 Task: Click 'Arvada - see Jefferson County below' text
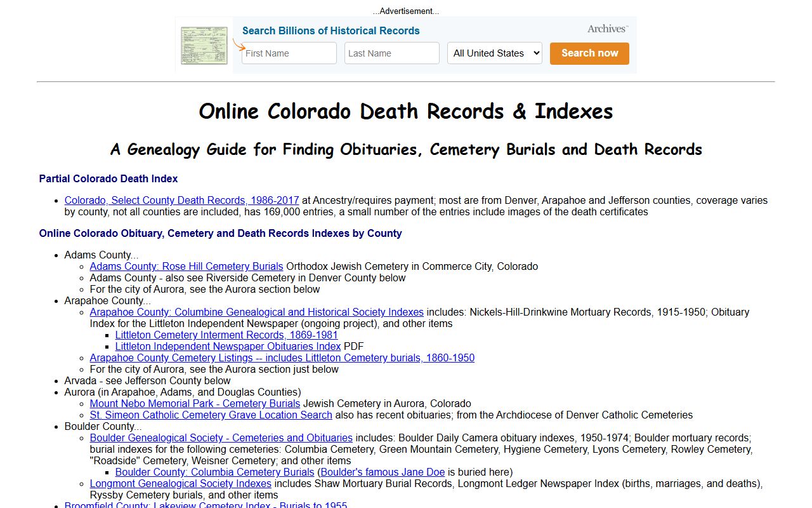[x=148, y=380]
